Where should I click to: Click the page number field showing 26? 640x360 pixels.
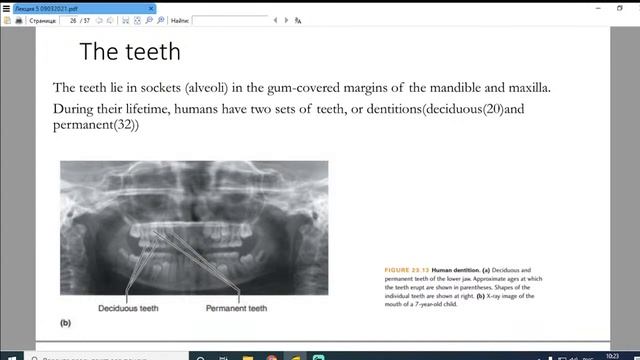tap(69, 20)
